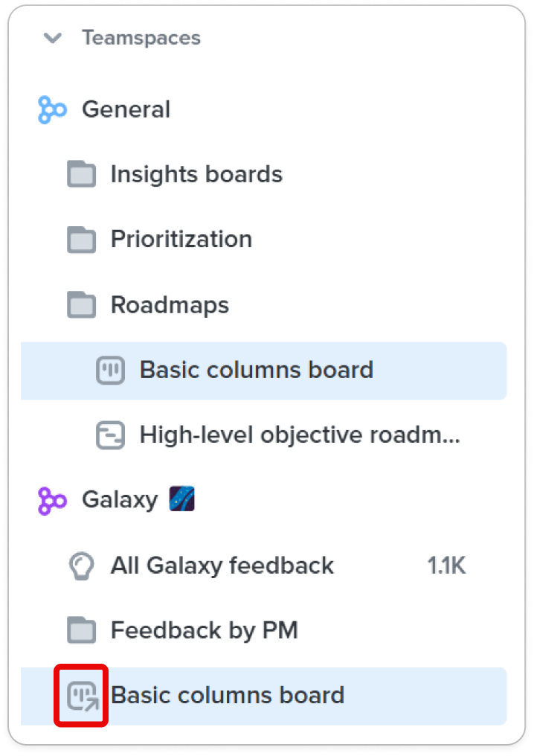The height and width of the screenshot is (756, 534).
Task: Click the blue General teamspace icon
Action: [x=52, y=110]
